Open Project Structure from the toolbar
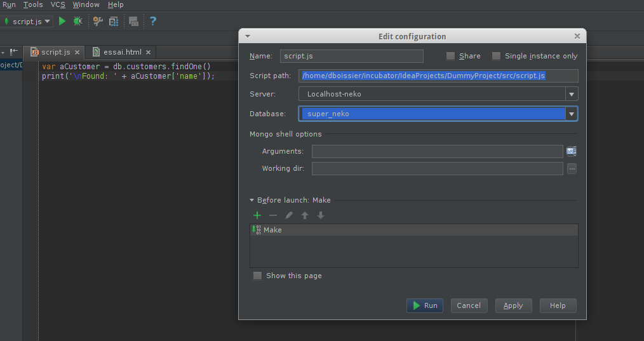The image size is (644, 341). 114,21
